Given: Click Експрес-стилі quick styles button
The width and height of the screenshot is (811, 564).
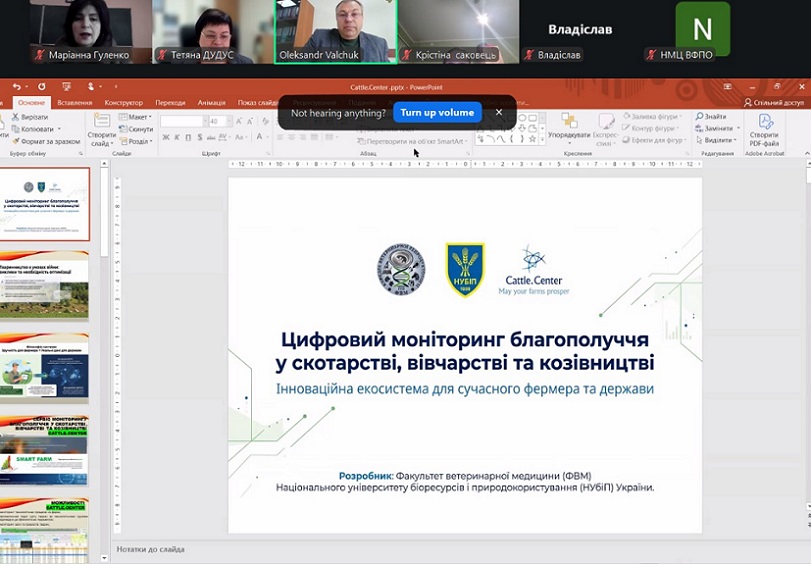Looking at the screenshot, I should point(606,129).
